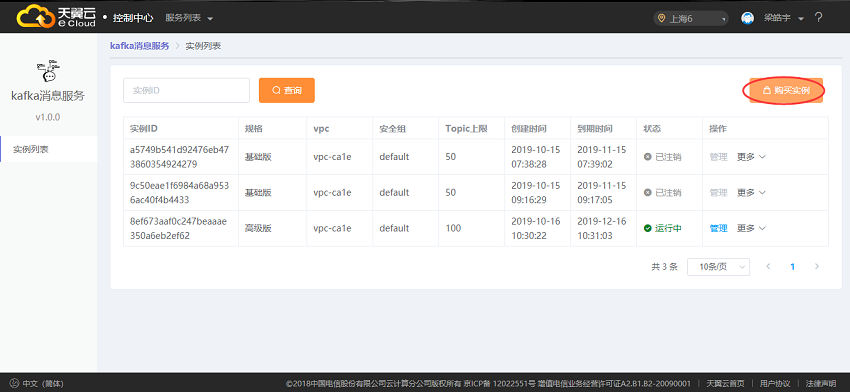Open the 天翼云首页 footer link
This screenshot has height=392, width=850.
click(725, 384)
